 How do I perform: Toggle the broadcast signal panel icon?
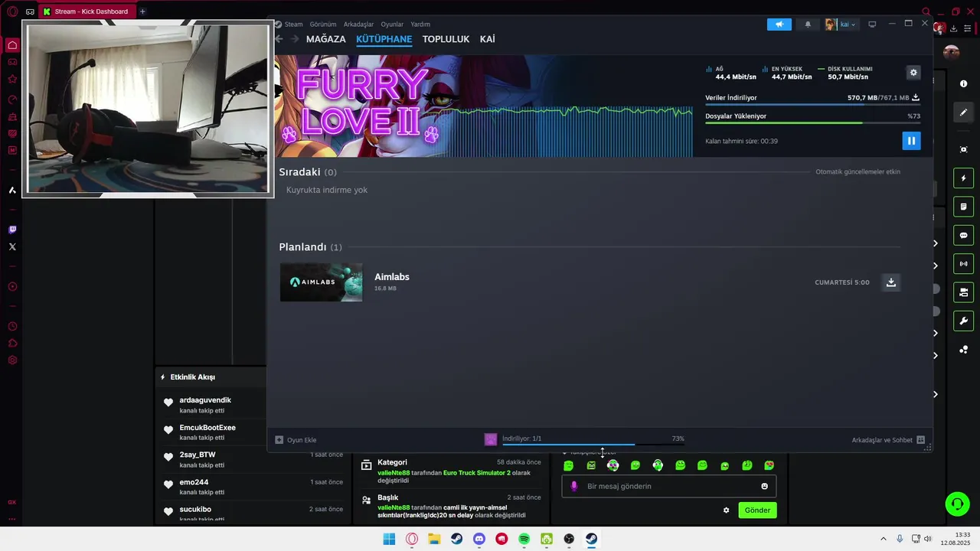pyautogui.click(x=964, y=264)
